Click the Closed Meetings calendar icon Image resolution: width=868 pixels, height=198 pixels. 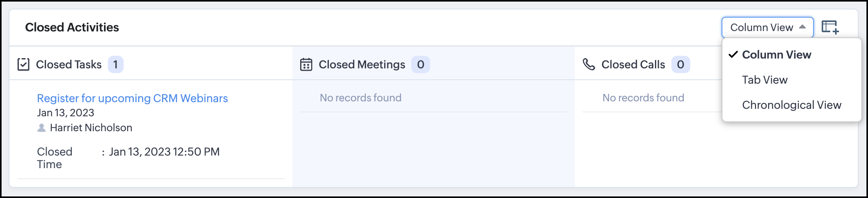(306, 64)
